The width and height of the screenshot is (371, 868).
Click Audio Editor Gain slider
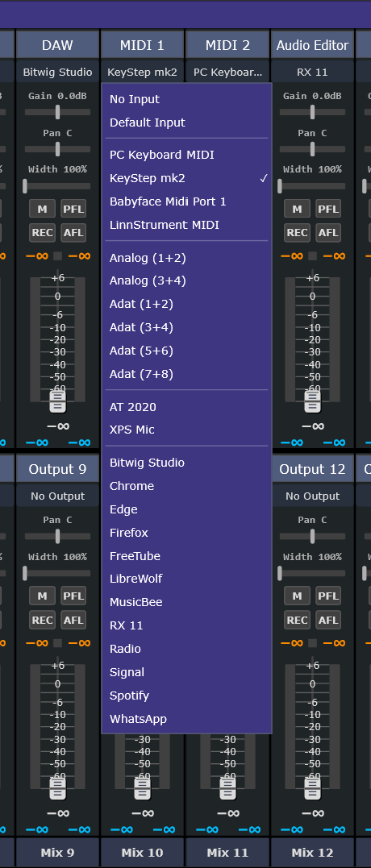click(312, 112)
